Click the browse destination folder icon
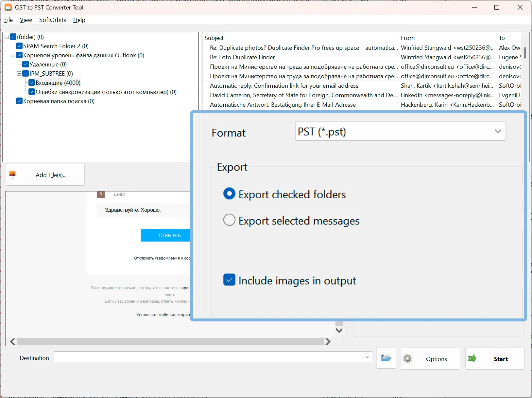 tap(386, 358)
